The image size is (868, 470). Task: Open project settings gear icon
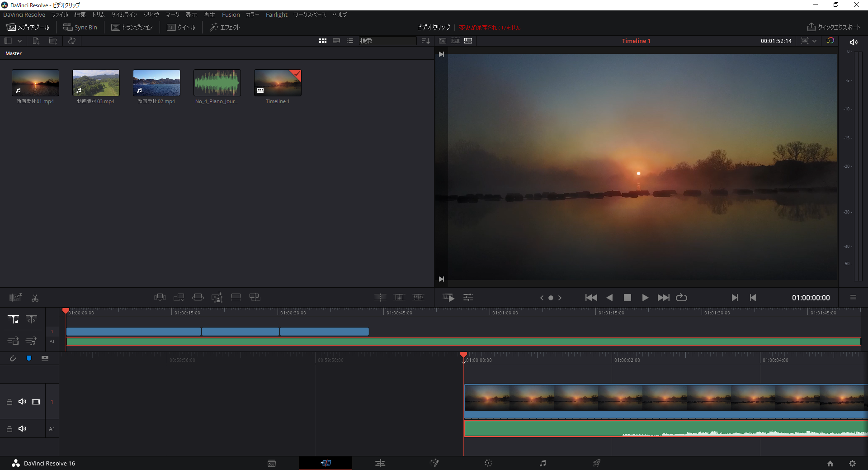[x=852, y=463]
